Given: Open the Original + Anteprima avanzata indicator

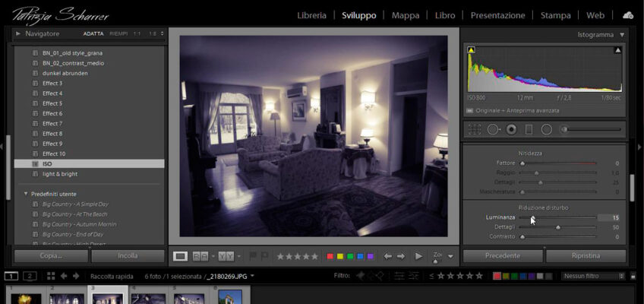Looking at the screenshot, I should point(513,110).
